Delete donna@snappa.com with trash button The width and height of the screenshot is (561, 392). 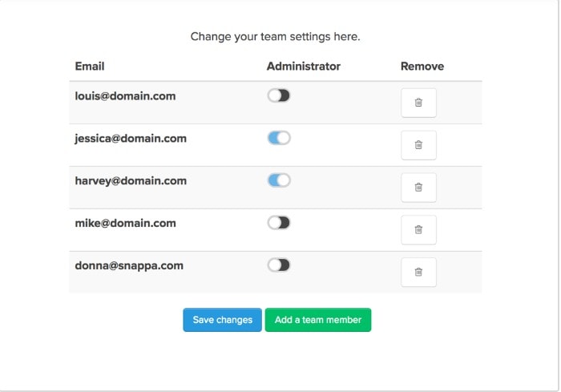pyautogui.click(x=418, y=272)
